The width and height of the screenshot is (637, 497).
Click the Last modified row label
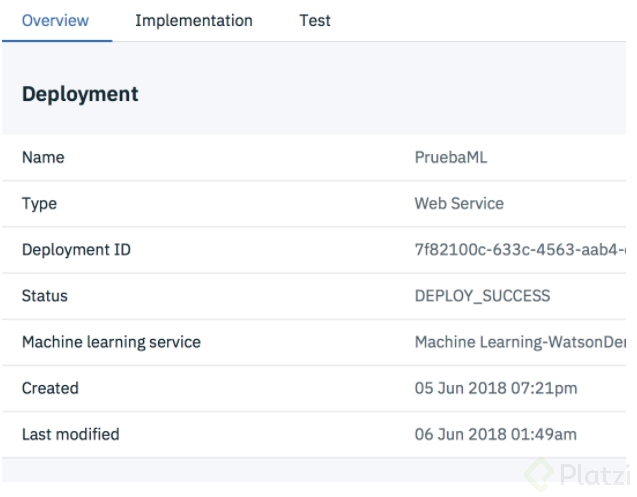point(70,434)
